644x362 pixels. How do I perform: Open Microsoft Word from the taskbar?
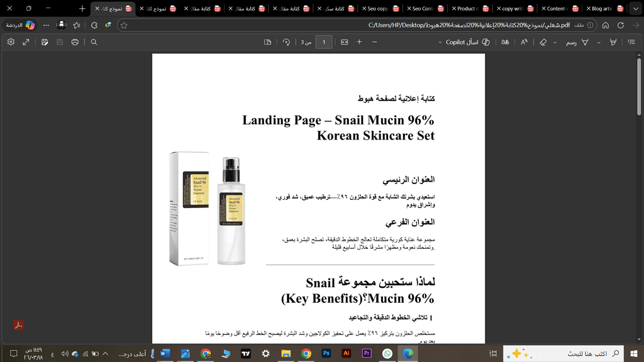tap(165, 353)
